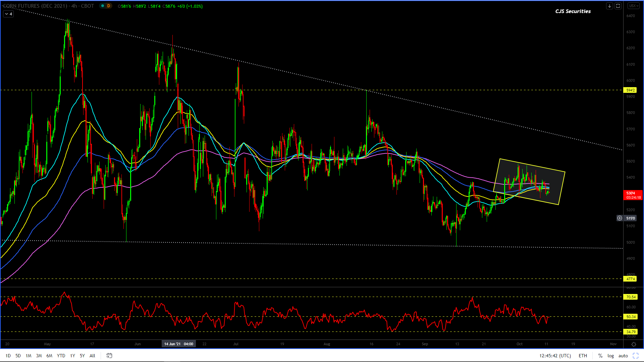644x362 pixels.
Task: Click the green market status dot
Action: pyautogui.click(x=103, y=6)
